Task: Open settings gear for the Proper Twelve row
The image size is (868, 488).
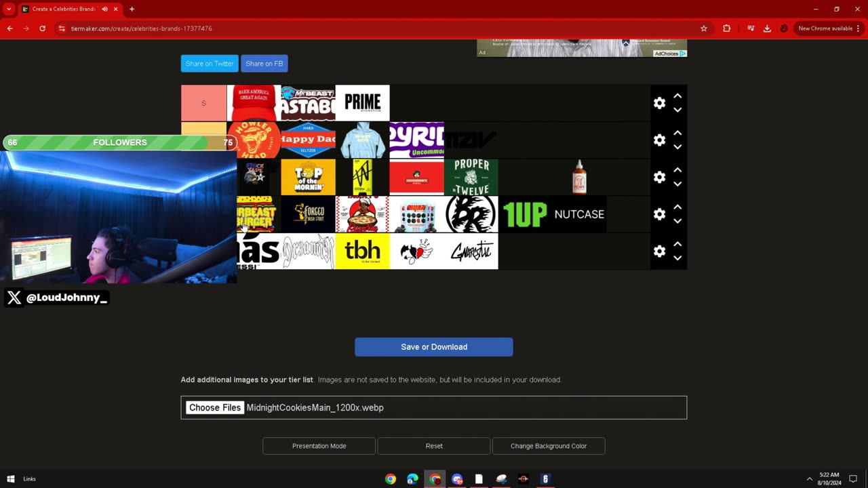Action: point(659,177)
